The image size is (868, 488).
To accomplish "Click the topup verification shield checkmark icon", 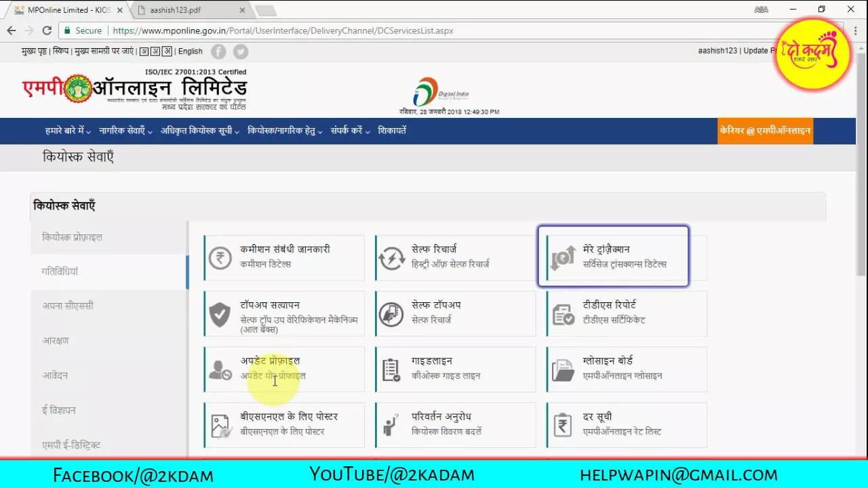I will (x=220, y=314).
